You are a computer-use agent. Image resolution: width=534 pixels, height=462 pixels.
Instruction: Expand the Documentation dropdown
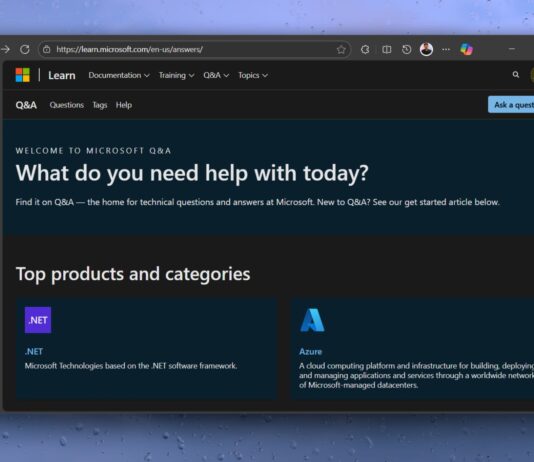point(119,75)
